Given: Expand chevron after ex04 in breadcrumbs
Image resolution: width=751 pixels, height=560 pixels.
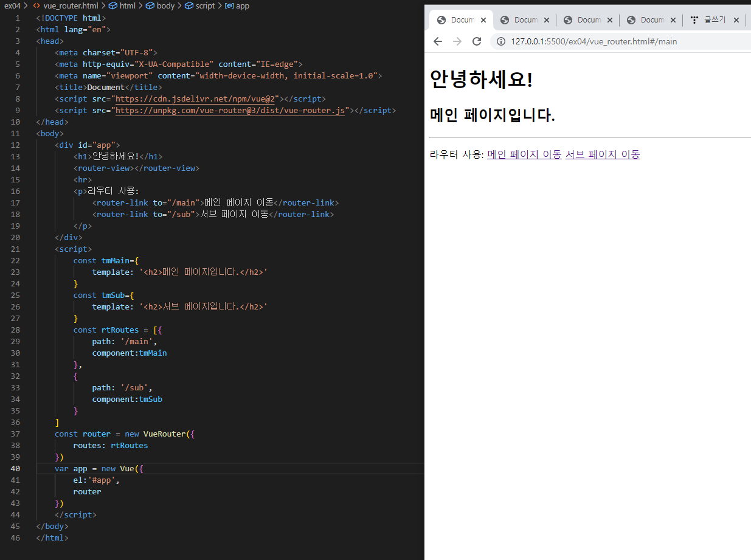Looking at the screenshot, I should 26,5.
